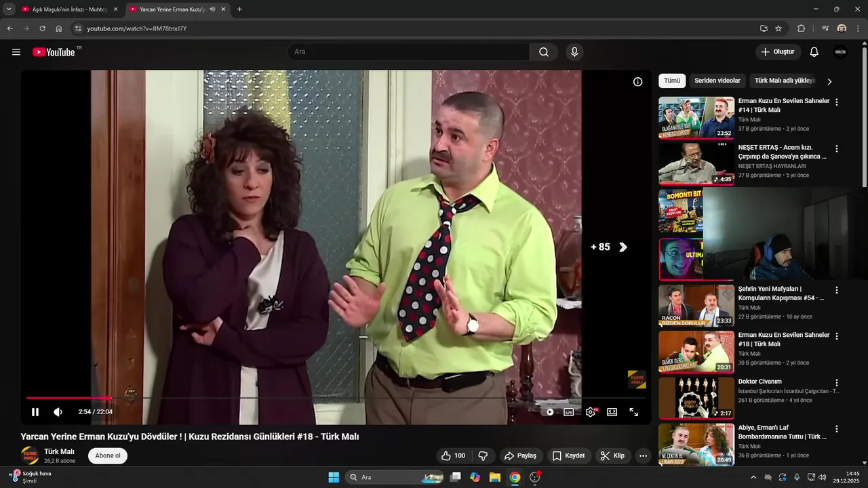
Task: Toggle subtitles in the player
Action: pos(569,412)
